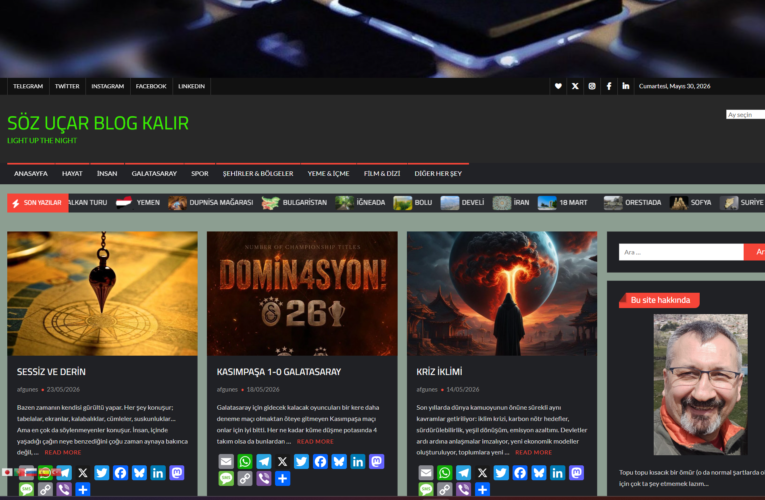Viewport: 765px width, 500px height.
Task: Open the pendulum compass post thumbnail
Action: click(x=102, y=294)
